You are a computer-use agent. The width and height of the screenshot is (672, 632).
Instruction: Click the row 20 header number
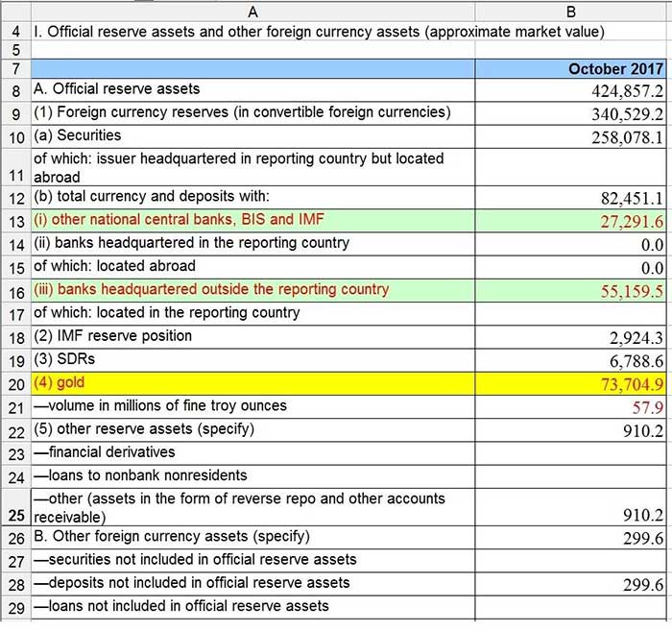15,384
